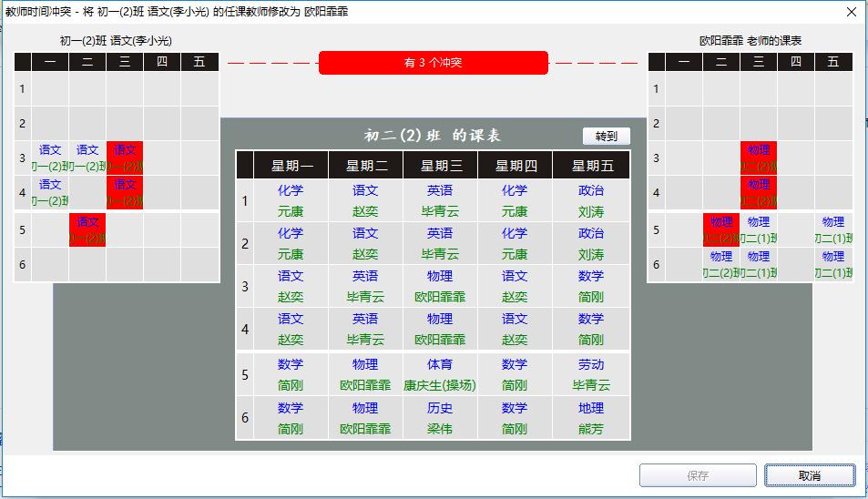Screen dimensions: 868x499
Task: Select the 体育 康庆生(操场) cell
Action: [440, 374]
